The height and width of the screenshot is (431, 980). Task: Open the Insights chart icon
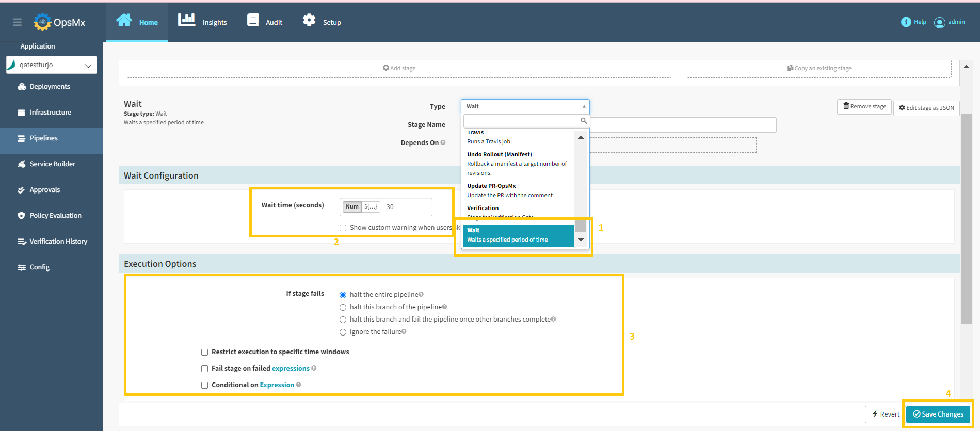point(186,20)
